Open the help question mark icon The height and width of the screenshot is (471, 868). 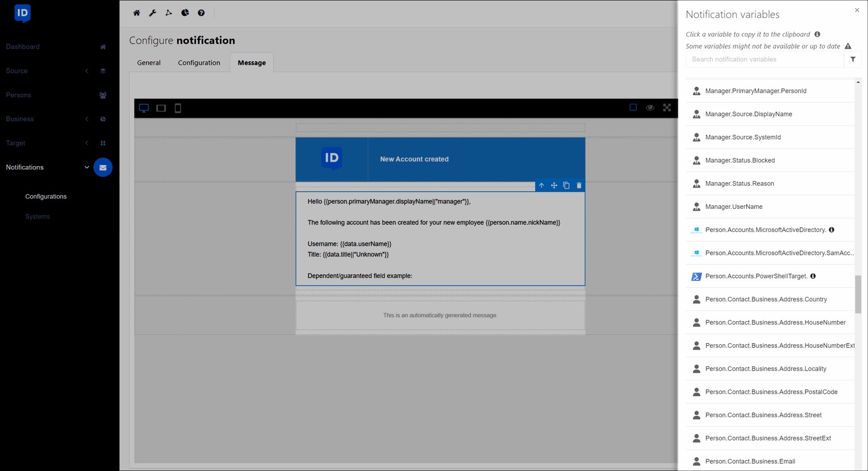(201, 13)
